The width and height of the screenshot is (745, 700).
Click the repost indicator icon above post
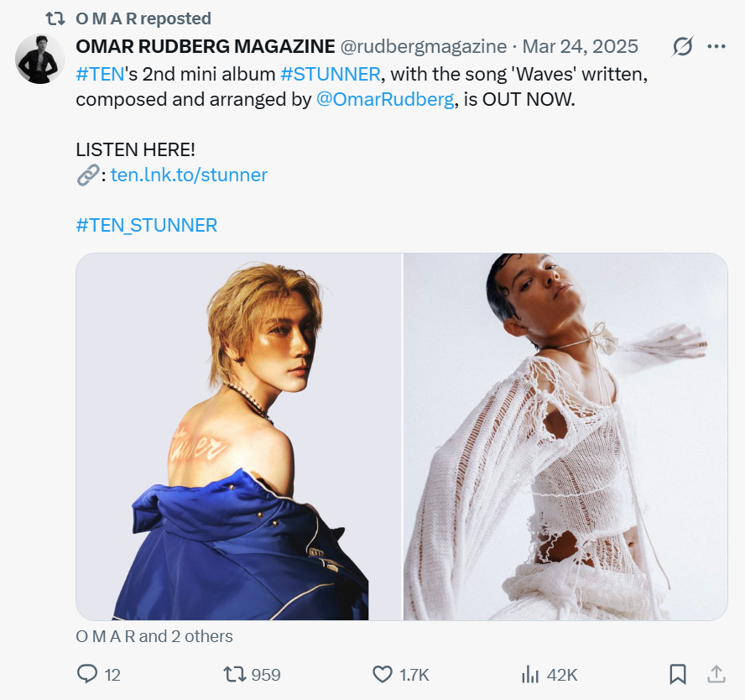(55, 18)
